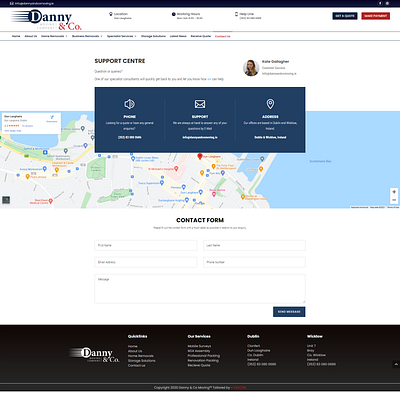Click the Directions icon on map card
The height and width of the screenshot is (393, 400).
point(52,117)
